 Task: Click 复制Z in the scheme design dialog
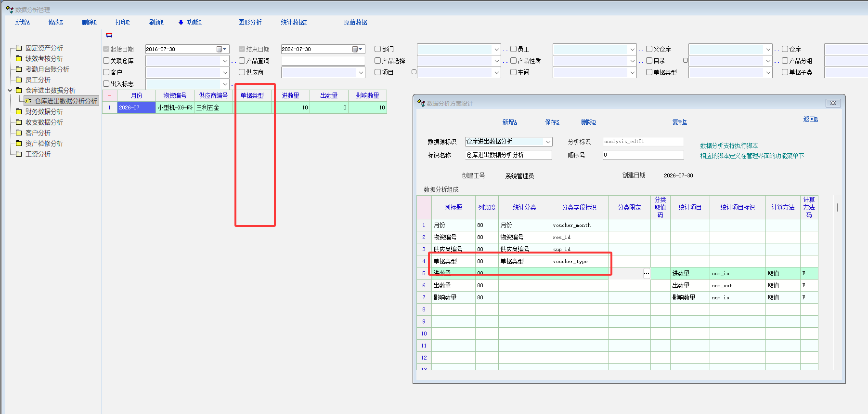click(680, 122)
